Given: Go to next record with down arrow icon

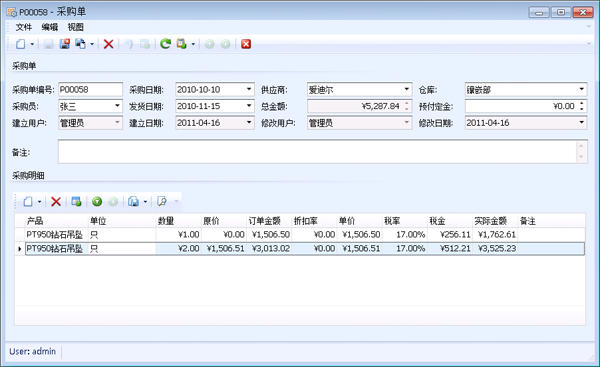Looking at the screenshot, I should [226, 44].
